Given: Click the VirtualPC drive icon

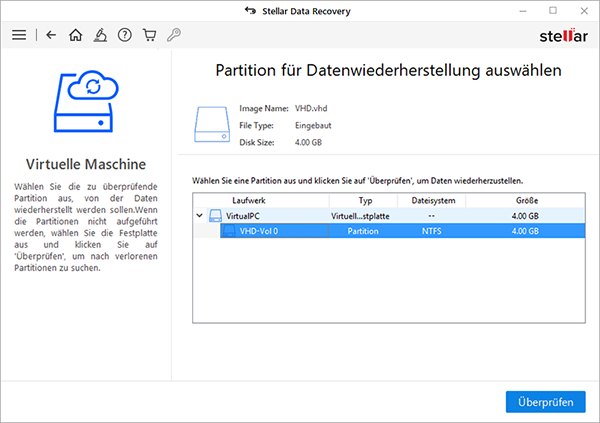Looking at the screenshot, I should point(215,216).
